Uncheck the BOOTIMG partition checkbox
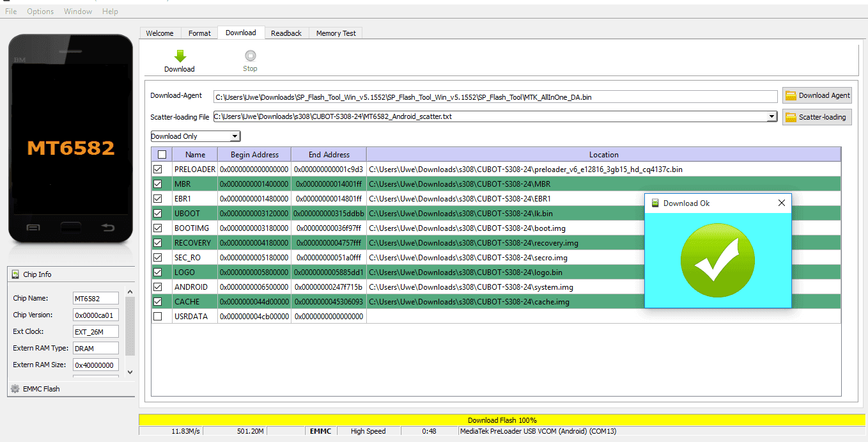This screenshot has width=868, height=442. pos(158,228)
